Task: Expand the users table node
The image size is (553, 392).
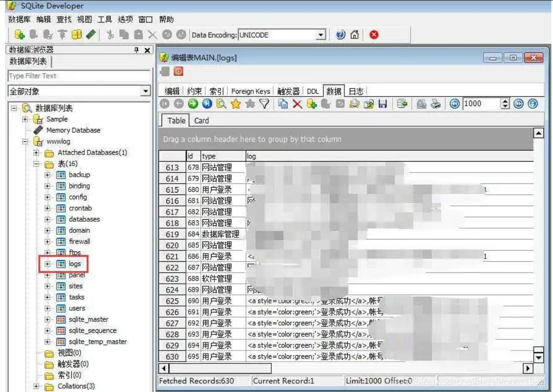Action: point(47,308)
